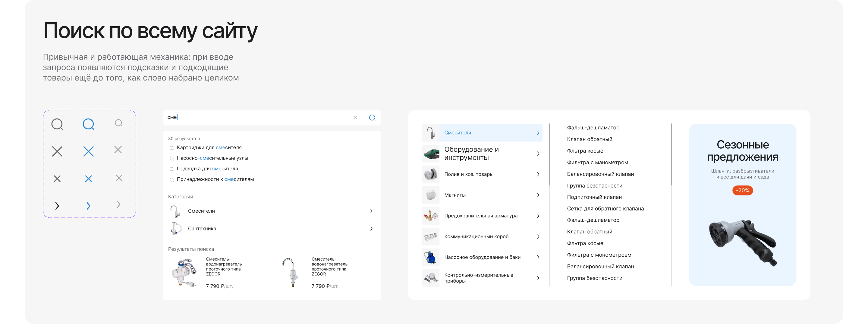Click suggestion Картриджи для смесителя
Screen dimensions: 868x329
click(209, 148)
